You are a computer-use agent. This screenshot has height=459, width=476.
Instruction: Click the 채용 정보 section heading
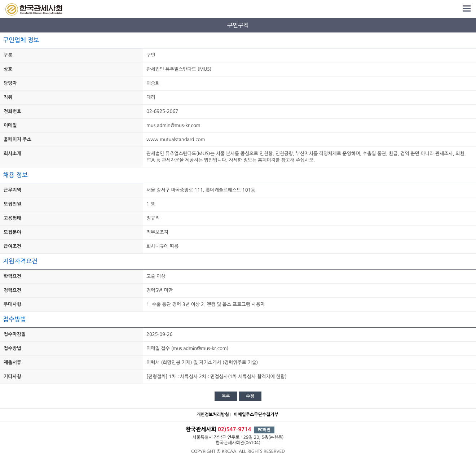tap(15, 175)
